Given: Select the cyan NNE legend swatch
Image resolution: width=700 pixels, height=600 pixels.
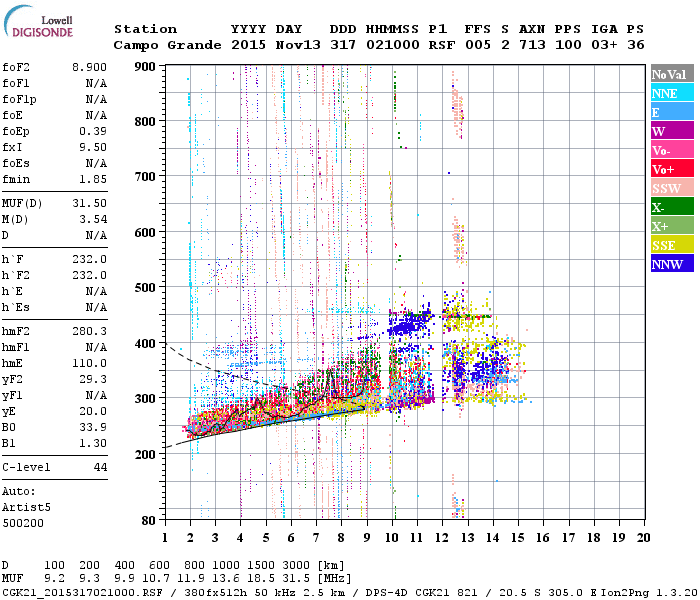Looking at the screenshot, I should (x=672, y=93).
